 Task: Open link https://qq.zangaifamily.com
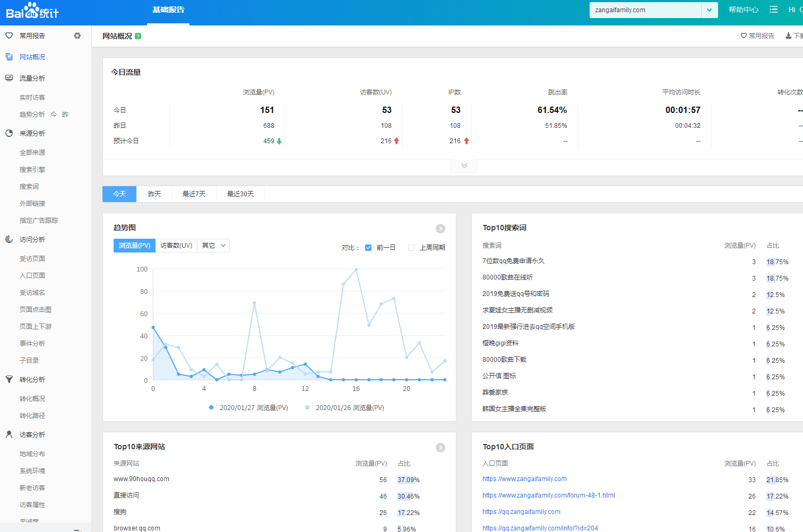coord(521,512)
